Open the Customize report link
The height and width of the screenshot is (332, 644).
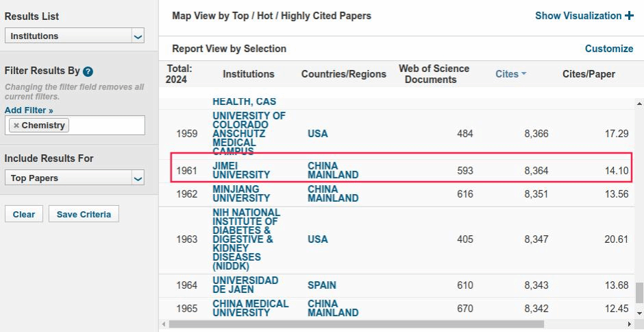[x=608, y=49]
